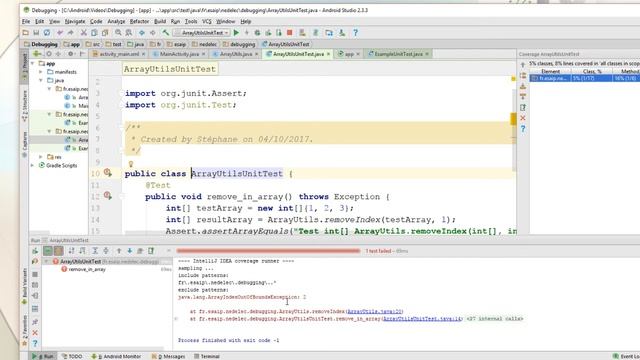Click the Sync project toolbar icon
Screen dimensions: 640x360
(47, 33)
